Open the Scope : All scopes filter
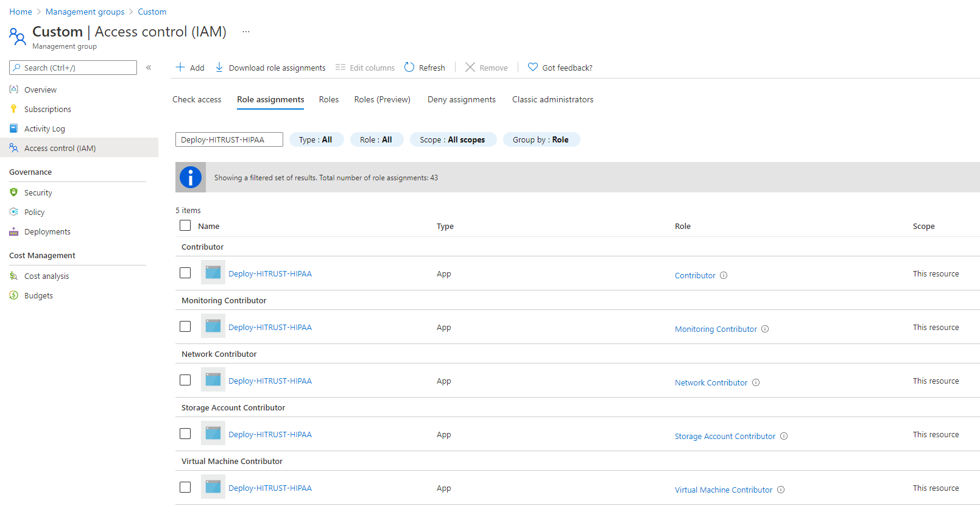Image resolution: width=980 pixels, height=531 pixels. pos(453,139)
